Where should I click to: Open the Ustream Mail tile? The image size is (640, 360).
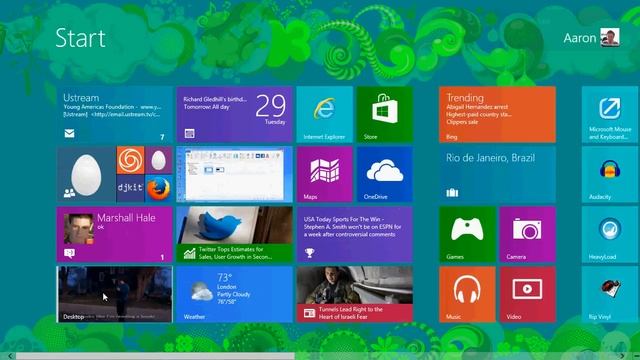[x=115, y=114]
